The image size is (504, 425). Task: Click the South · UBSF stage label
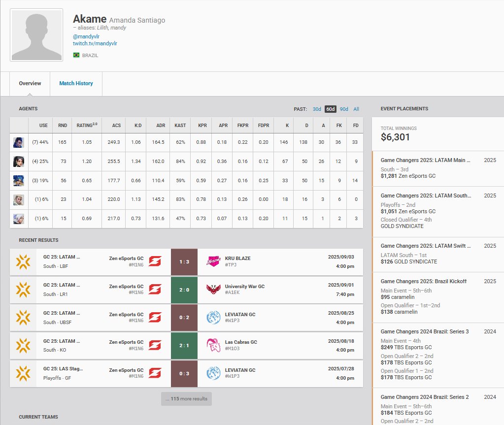(57, 322)
